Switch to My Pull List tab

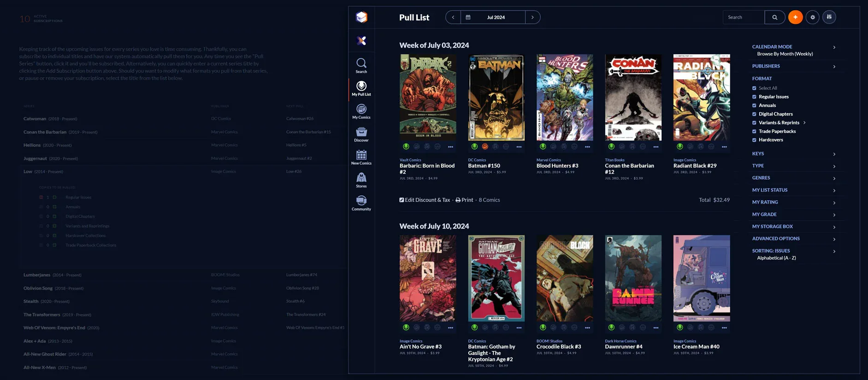tap(361, 88)
